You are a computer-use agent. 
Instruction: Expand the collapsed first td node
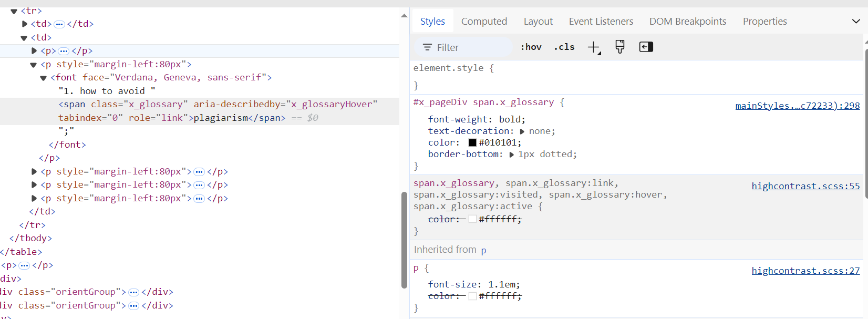tap(24, 24)
